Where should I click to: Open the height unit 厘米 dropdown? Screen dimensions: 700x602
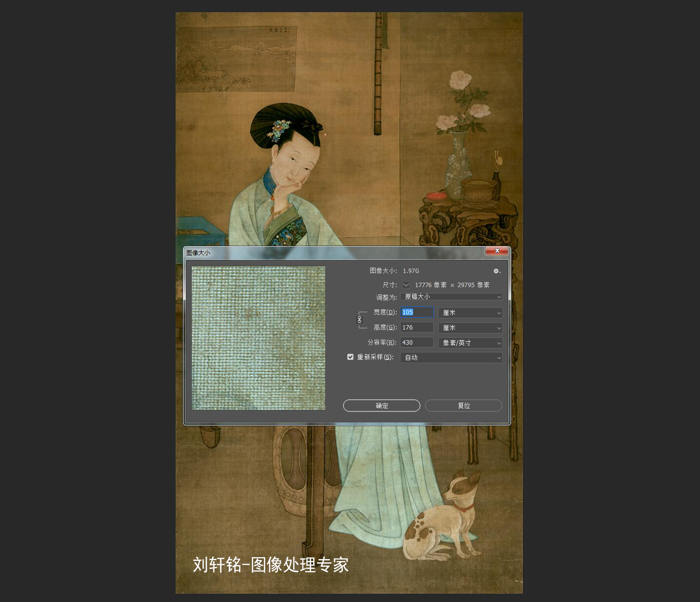(470, 328)
